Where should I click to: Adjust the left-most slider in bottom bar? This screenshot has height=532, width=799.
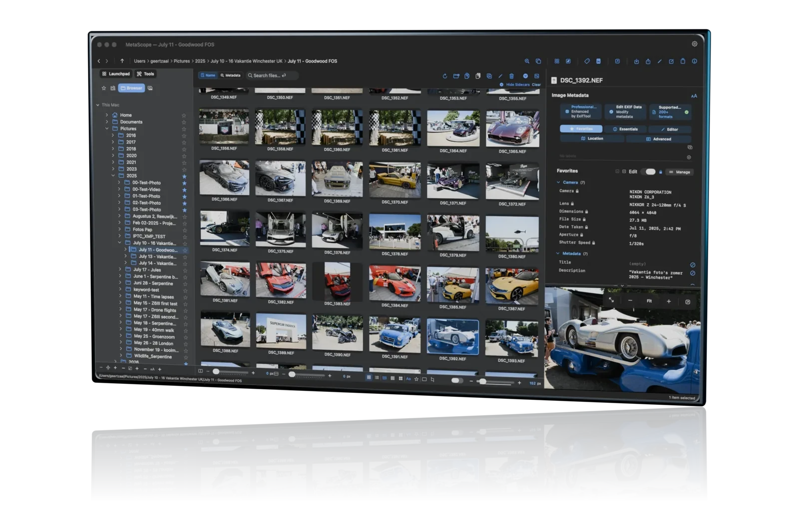pyautogui.click(x=230, y=372)
